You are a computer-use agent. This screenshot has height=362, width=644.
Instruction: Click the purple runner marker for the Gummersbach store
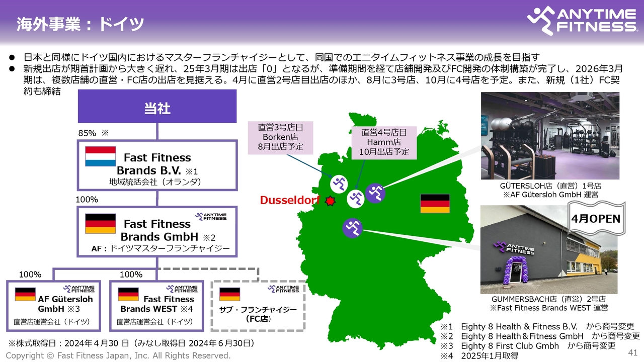click(353, 228)
